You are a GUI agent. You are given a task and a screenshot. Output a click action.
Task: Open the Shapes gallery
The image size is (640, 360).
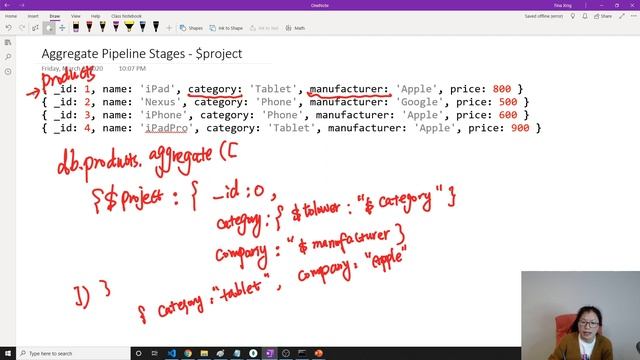click(x=191, y=28)
